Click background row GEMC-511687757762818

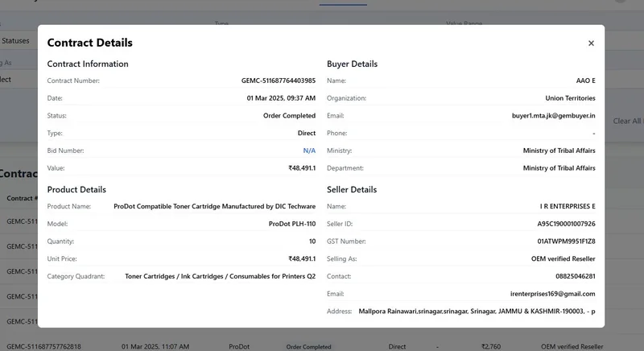coord(43,347)
